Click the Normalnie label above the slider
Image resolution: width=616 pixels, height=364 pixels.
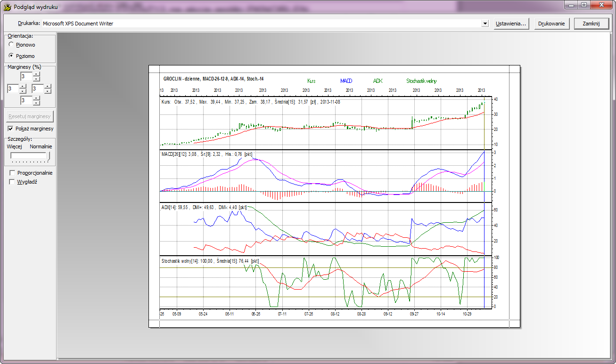pos(41,146)
